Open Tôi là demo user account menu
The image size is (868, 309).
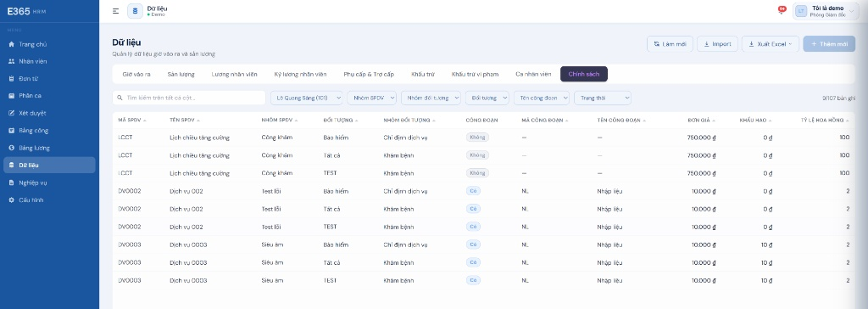click(x=826, y=11)
